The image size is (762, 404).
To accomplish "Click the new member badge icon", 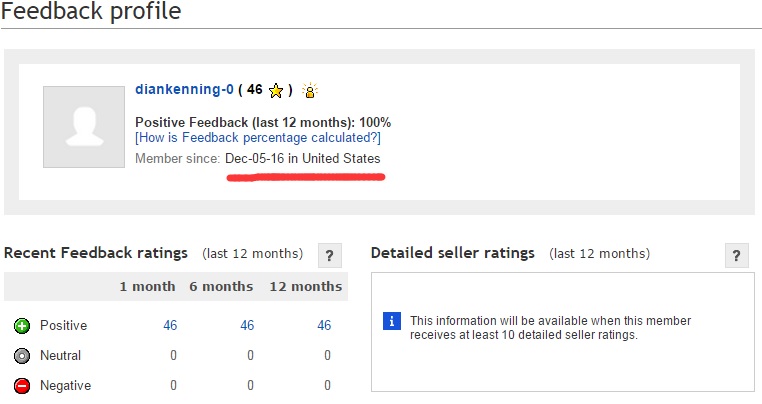I will [310, 91].
